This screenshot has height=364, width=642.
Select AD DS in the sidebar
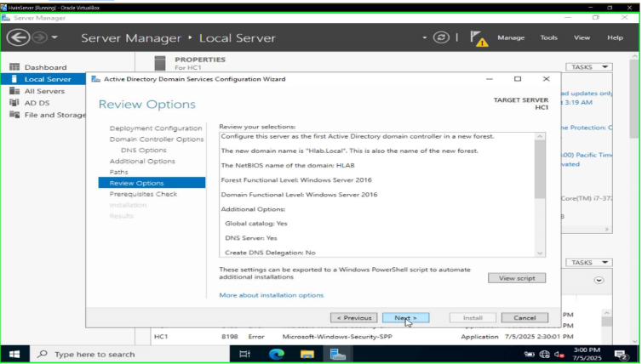pyautogui.click(x=37, y=103)
